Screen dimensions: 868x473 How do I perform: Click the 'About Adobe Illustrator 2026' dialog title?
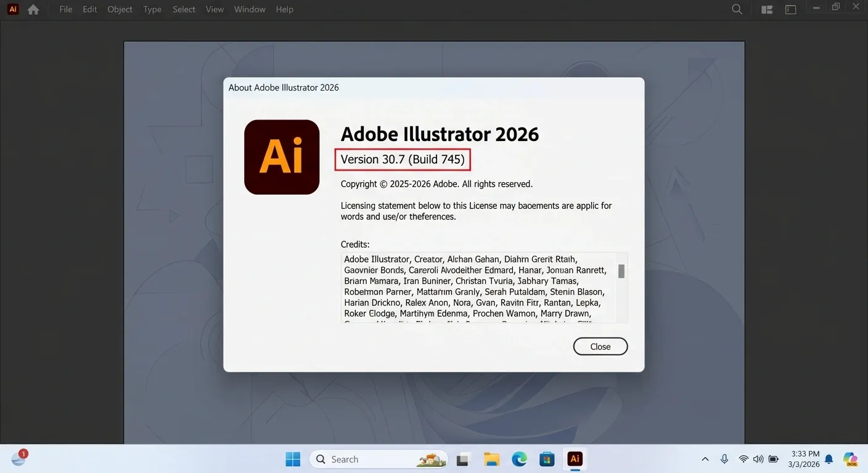284,87
